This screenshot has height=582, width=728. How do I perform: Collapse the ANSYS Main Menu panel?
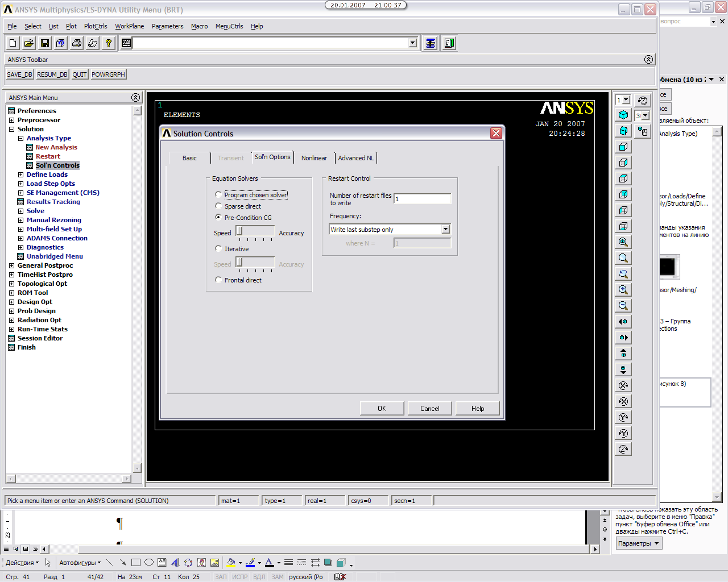click(x=135, y=98)
